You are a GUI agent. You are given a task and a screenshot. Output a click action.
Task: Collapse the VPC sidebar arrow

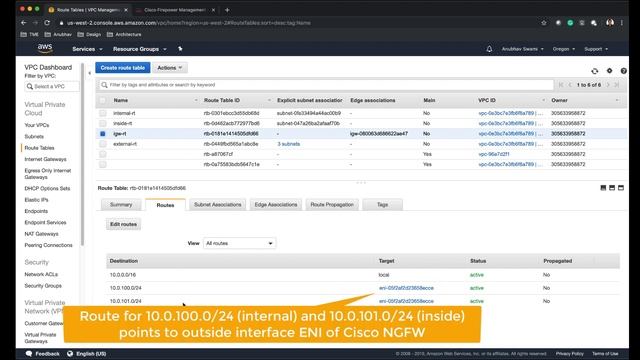point(89,73)
